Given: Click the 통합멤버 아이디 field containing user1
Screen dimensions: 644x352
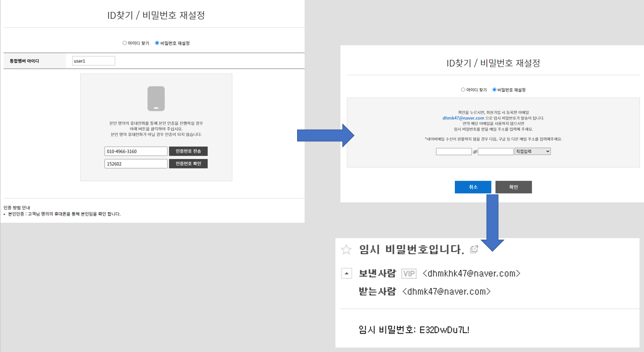Looking at the screenshot, I should (x=93, y=61).
